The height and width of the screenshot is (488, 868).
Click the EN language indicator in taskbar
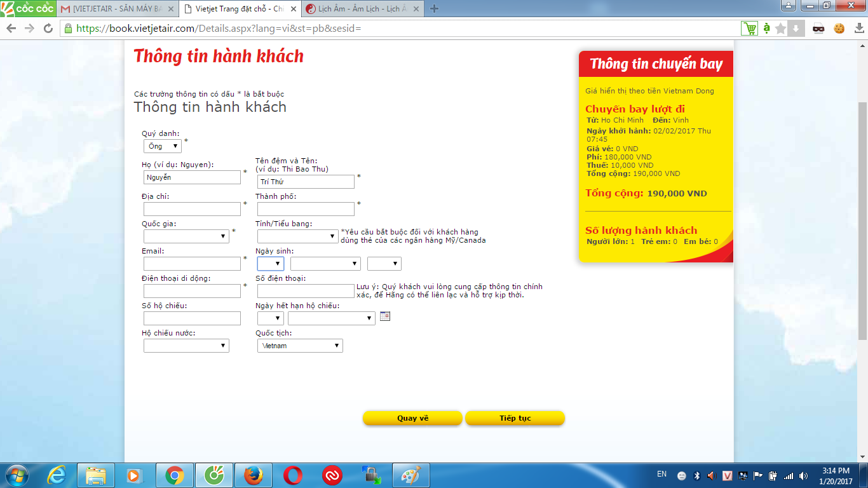point(661,474)
